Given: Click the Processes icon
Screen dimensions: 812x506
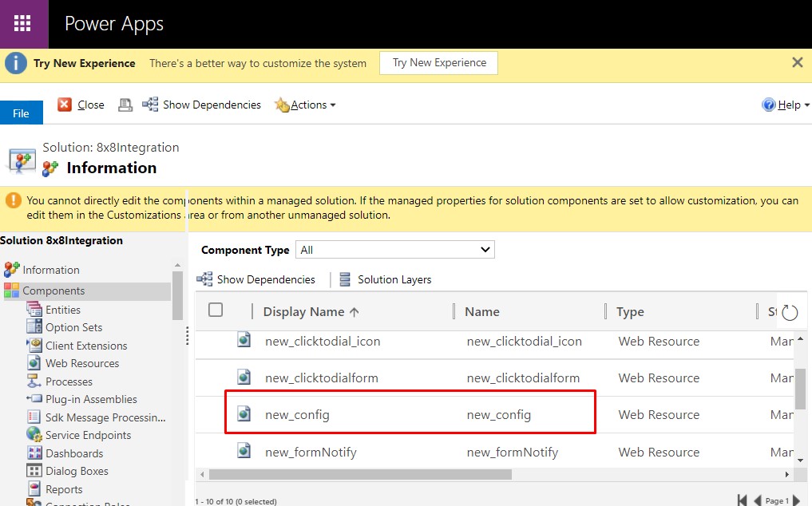Looking at the screenshot, I should click(34, 381).
